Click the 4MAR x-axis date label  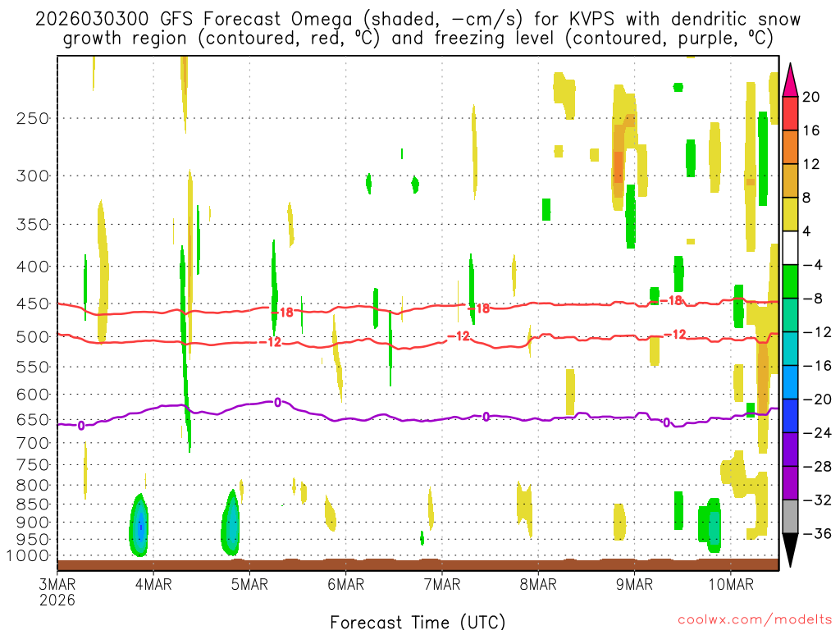(153, 583)
